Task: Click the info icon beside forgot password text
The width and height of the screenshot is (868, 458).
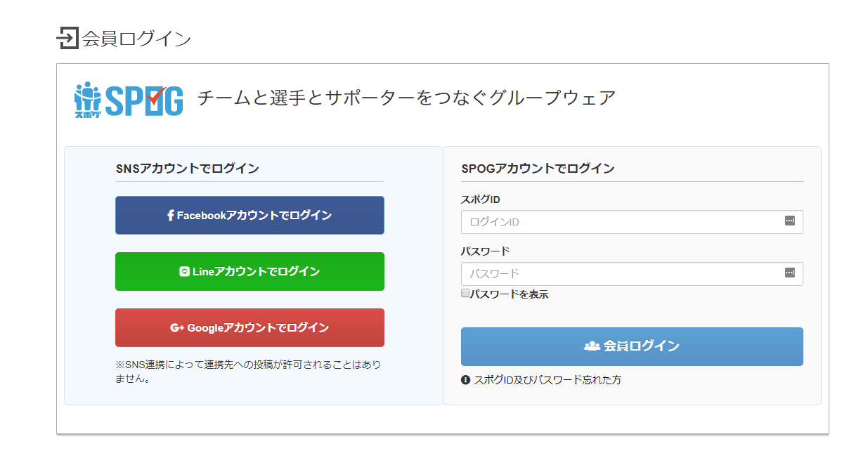Action: 465,380
